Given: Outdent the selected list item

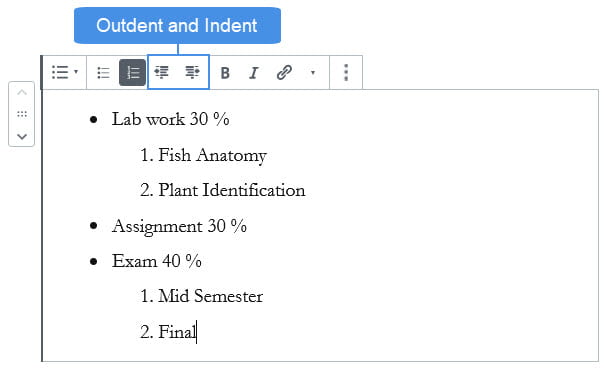Looking at the screenshot, I should 162,72.
